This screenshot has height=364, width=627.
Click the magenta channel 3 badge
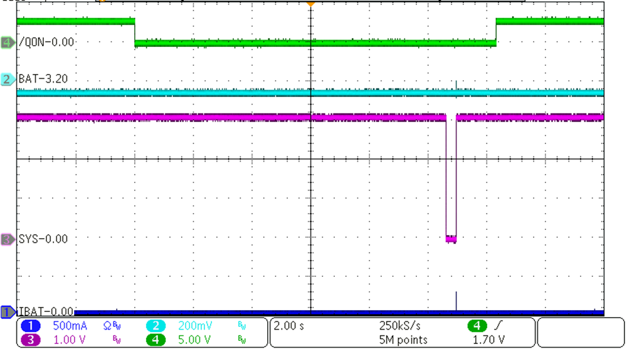[x=33, y=340]
